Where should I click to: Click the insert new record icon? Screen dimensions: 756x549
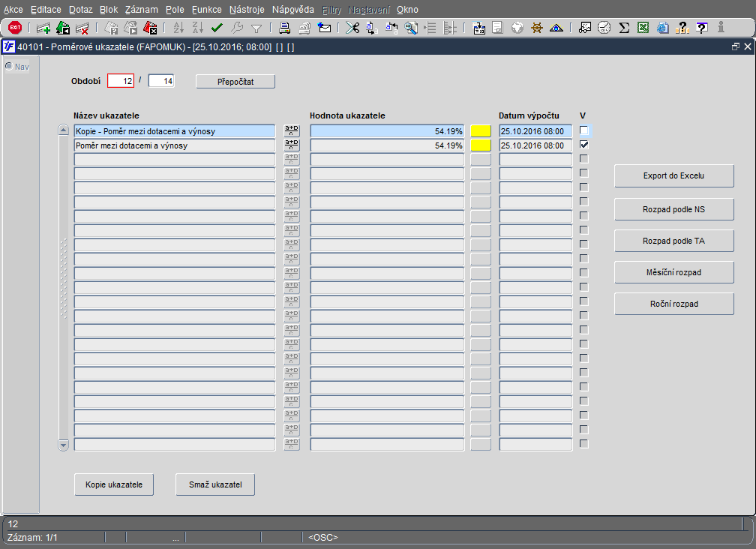pyautogui.click(x=43, y=28)
